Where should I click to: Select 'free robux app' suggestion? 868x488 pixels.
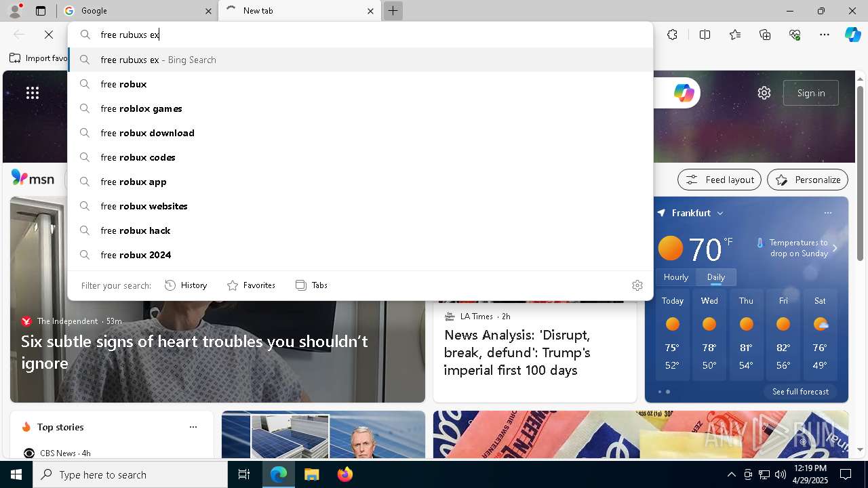point(361,182)
